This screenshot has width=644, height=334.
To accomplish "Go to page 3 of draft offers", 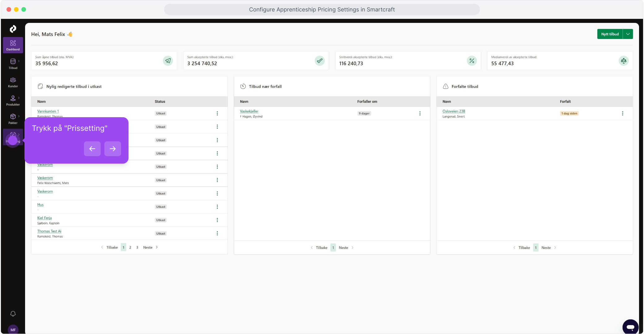I will (x=137, y=247).
